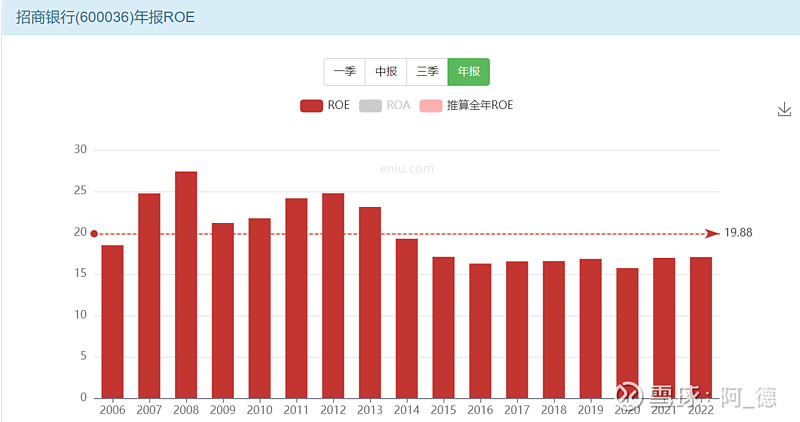Viewport: 800px width, 422px height.
Task: Click the red dot starting the average line
Action: [x=94, y=234]
